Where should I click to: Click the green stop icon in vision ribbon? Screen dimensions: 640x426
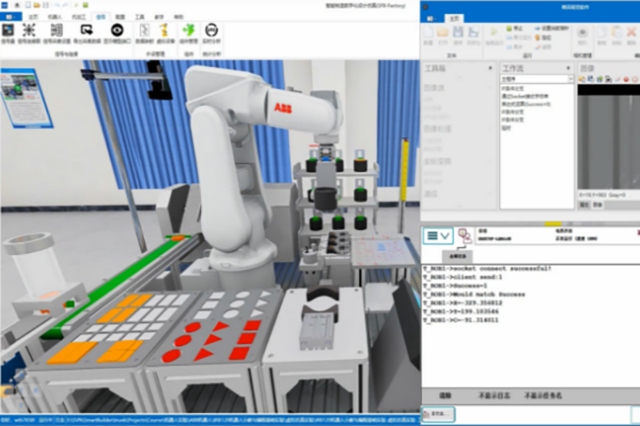coord(509,29)
